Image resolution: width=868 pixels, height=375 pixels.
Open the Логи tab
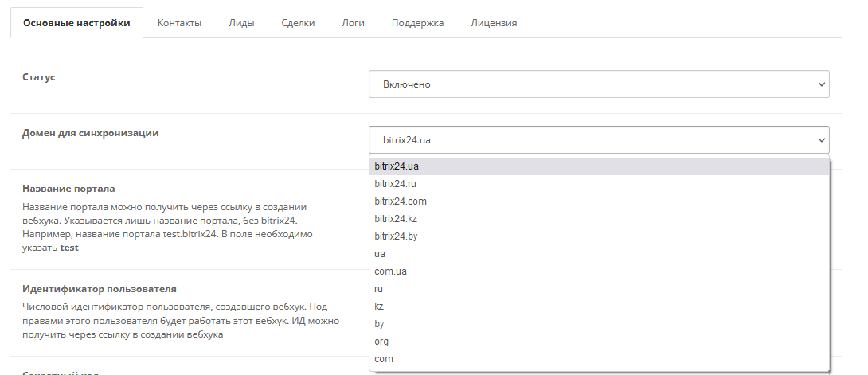click(354, 23)
